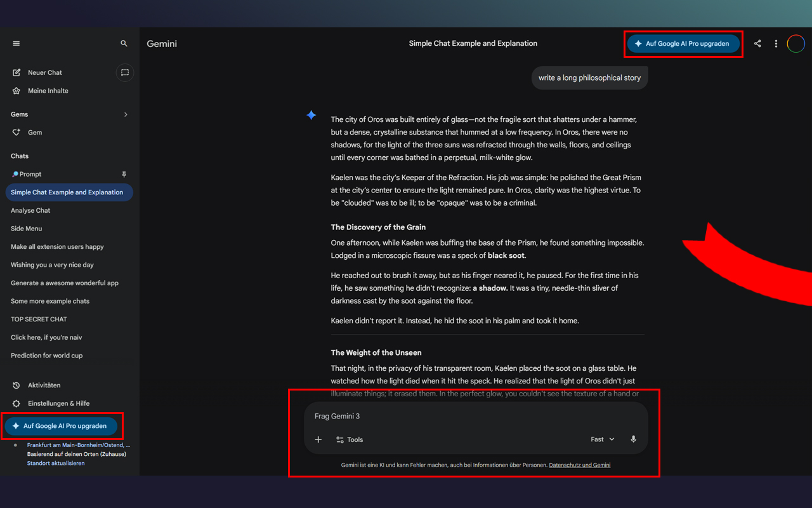Expand the Gems section chevron
This screenshot has height=508, width=812.
point(126,114)
